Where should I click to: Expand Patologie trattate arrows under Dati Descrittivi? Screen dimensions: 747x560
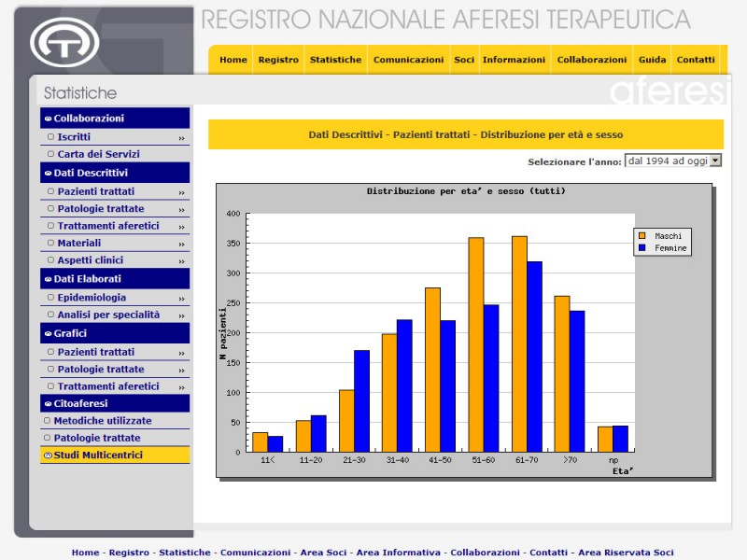[181, 210]
